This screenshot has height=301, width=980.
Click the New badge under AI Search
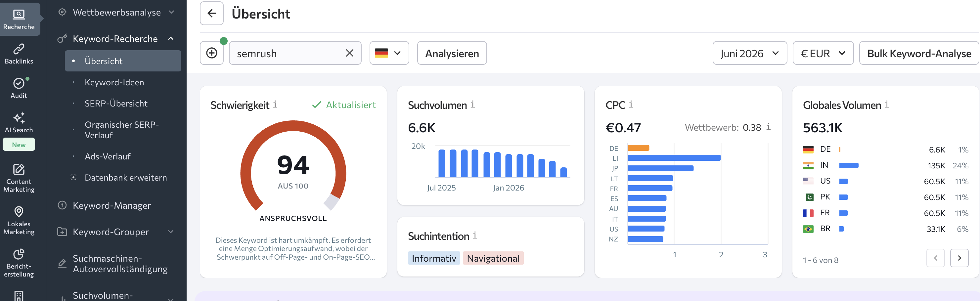point(19,145)
